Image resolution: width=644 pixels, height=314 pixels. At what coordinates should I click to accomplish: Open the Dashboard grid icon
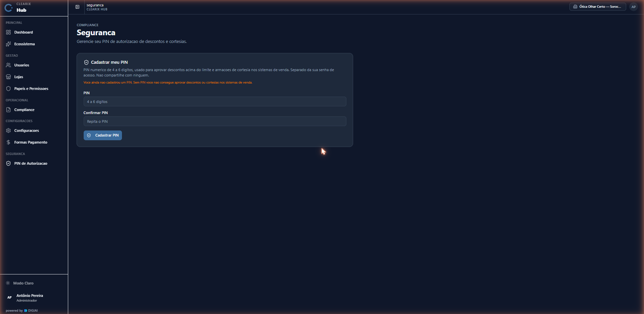(x=8, y=32)
